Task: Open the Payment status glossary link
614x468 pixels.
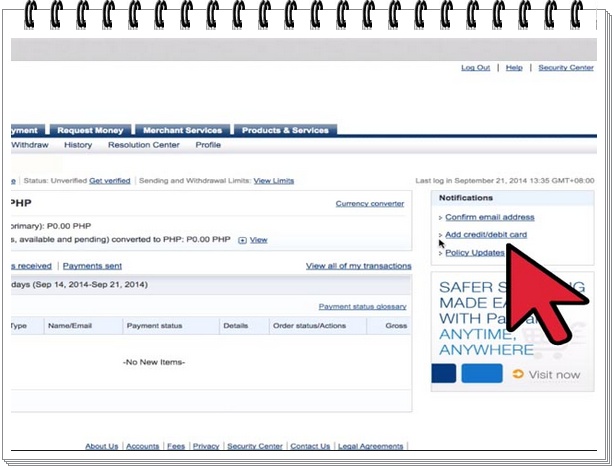Action: (x=362, y=307)
